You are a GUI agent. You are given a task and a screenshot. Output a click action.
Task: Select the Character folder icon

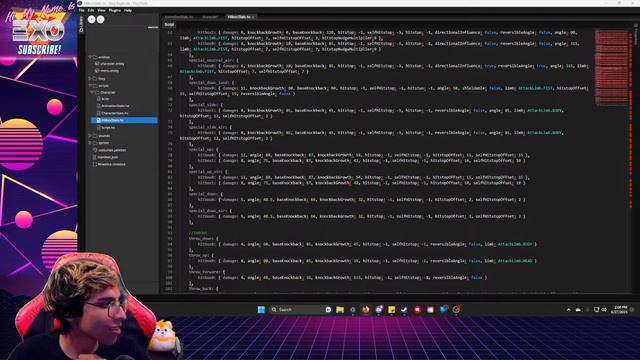point(97,93)
